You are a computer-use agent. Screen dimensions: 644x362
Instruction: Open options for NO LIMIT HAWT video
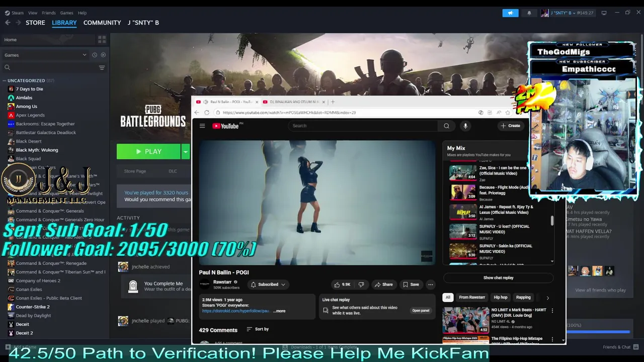[x=552, y=311]
